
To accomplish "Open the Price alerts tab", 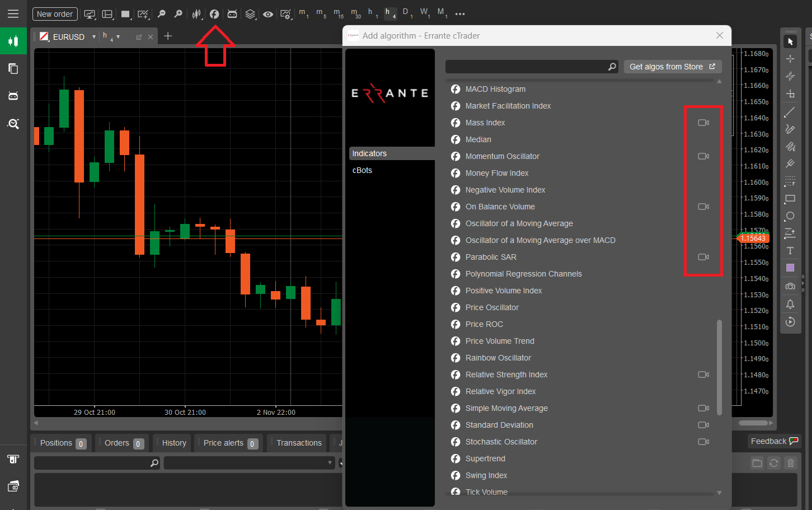I will 229,443.
